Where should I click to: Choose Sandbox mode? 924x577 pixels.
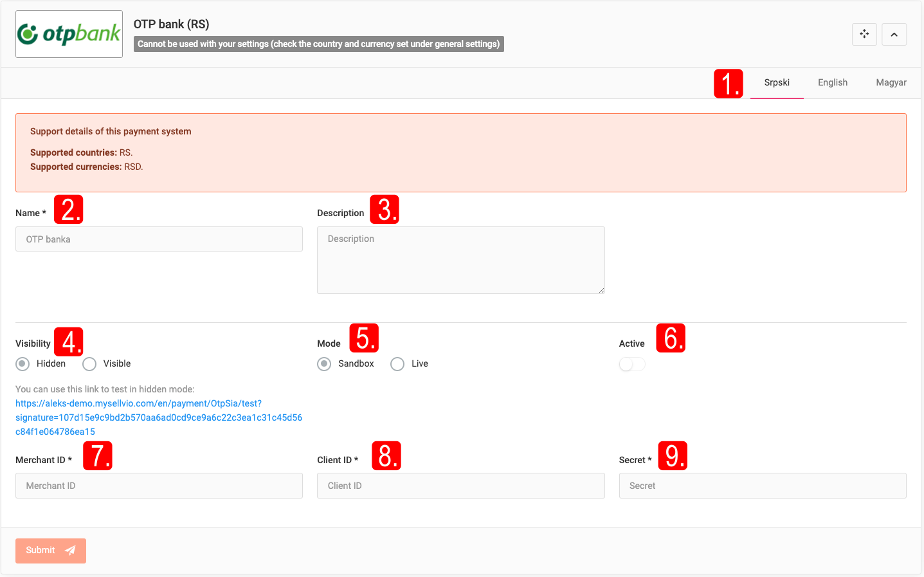click(325, 364)
